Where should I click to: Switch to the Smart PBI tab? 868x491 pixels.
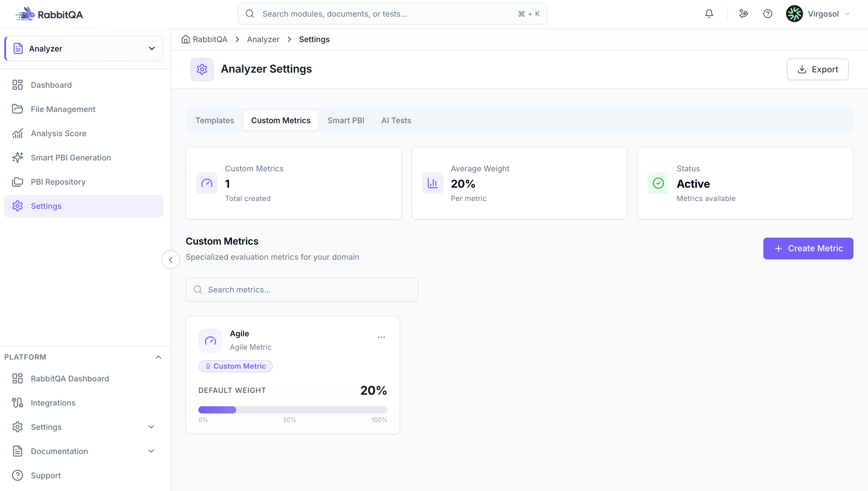[346, 120]
